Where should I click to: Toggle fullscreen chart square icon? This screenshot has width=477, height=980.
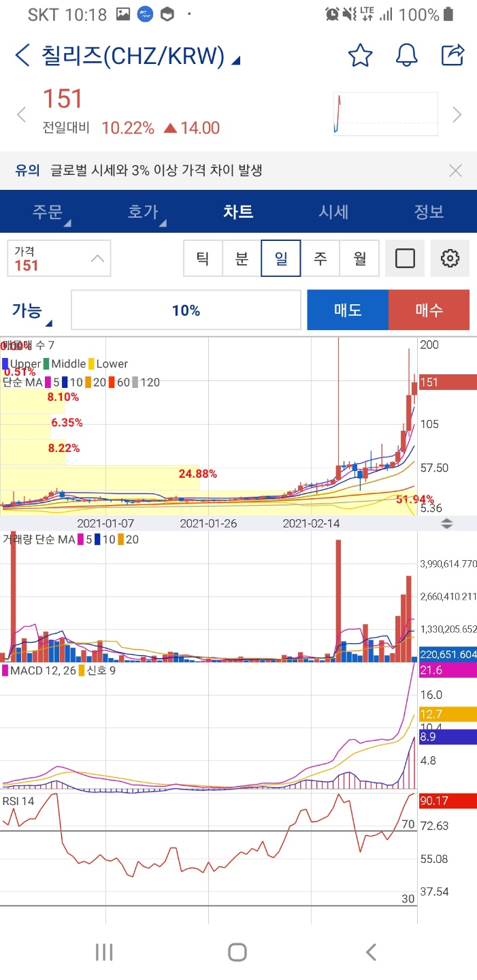[405, 258]
